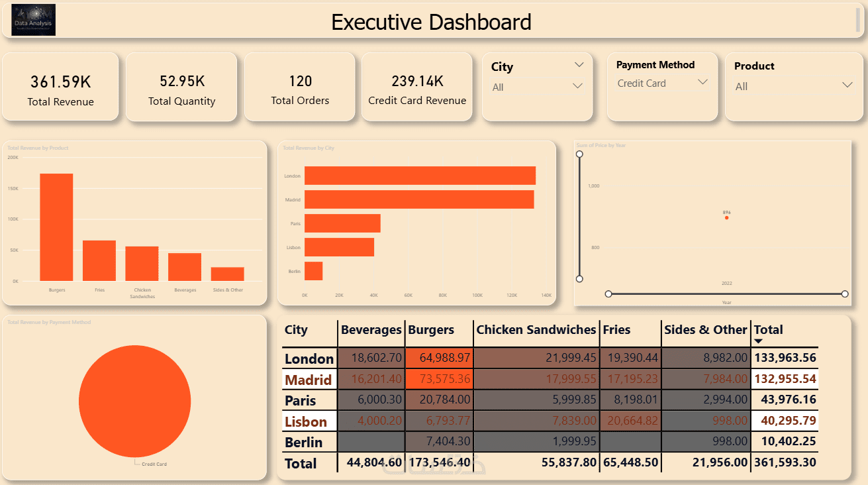
Task: Click the Berlin bar in city chart
Action: point(313,271)
